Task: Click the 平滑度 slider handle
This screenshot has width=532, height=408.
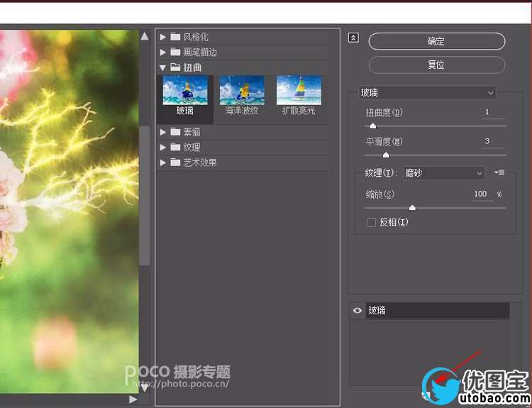Action: (x=386, y=155)
